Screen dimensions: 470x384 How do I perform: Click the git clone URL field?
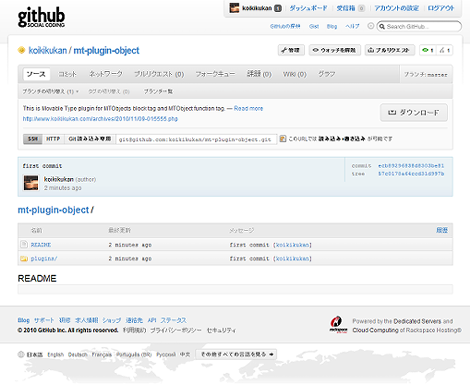pos(196,139)
